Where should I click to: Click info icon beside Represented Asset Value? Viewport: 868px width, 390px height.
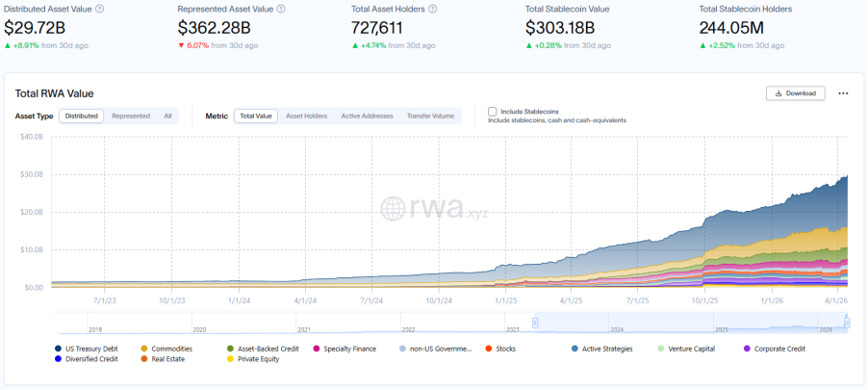pos(281,9)
